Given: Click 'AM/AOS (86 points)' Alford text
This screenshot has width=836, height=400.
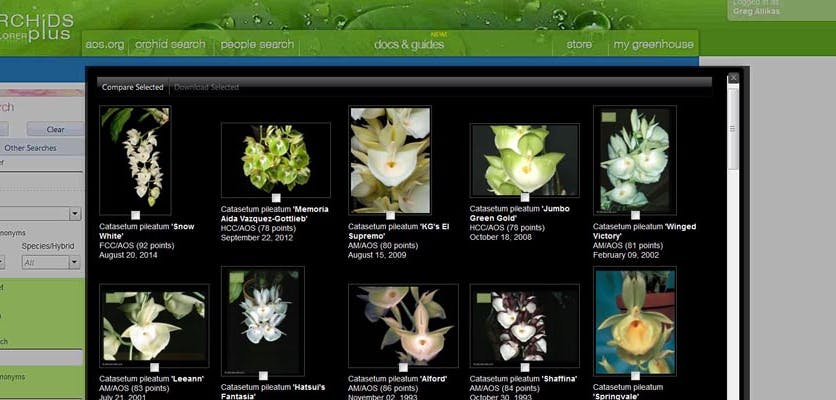Looking at the screenshot, I should [x=383, y=388].
